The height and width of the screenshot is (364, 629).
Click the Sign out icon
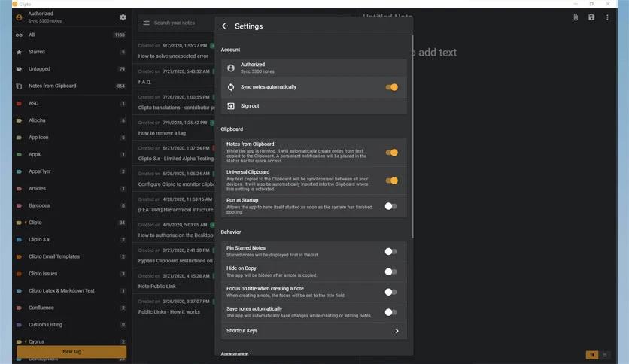(231, 106)
